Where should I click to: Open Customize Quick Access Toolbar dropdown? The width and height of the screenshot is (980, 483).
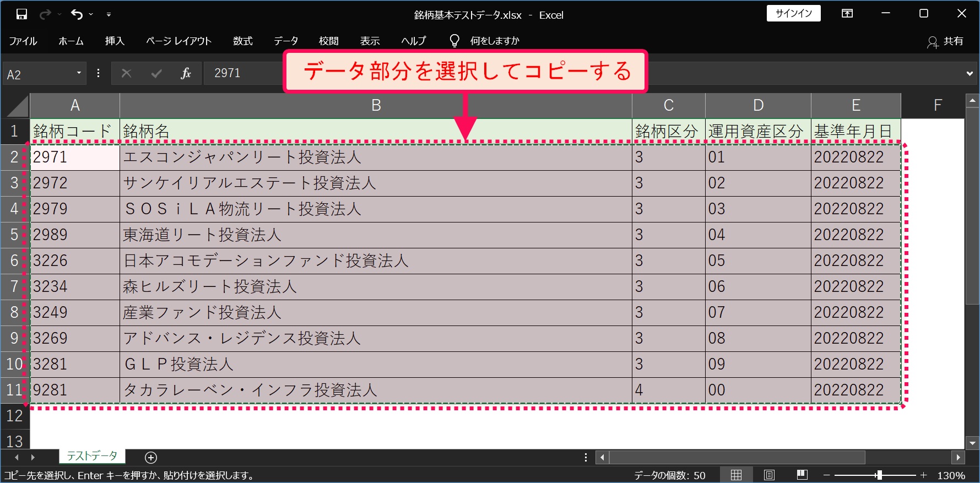click(109, 14)
